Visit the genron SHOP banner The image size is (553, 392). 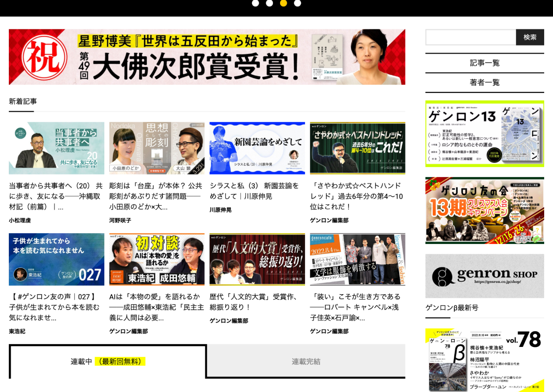(x=484, y=276)
